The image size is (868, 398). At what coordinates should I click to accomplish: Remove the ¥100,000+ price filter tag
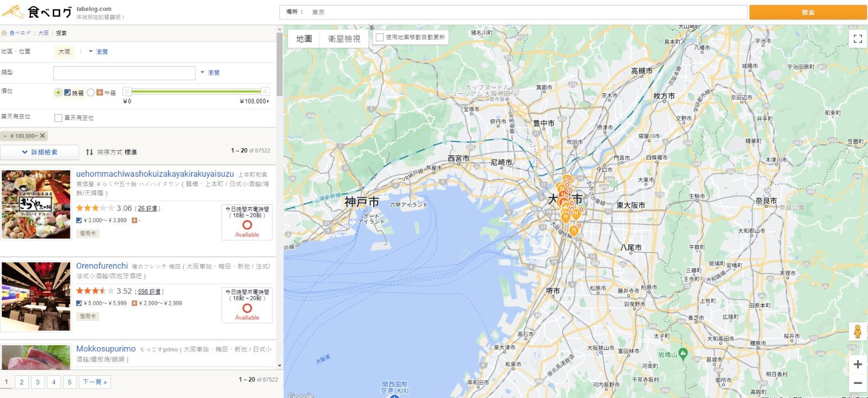click(43, 136)
